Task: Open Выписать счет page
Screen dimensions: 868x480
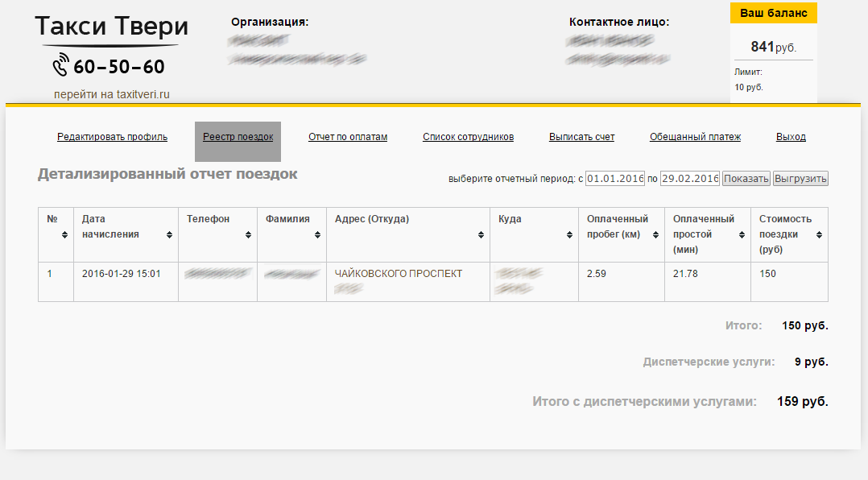Action: point(581,137)
